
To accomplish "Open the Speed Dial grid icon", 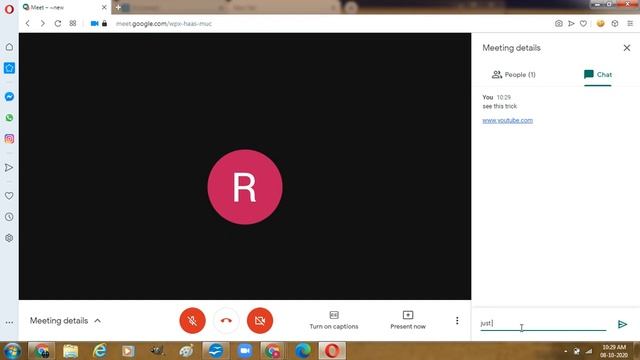I will tap(73, 23).
